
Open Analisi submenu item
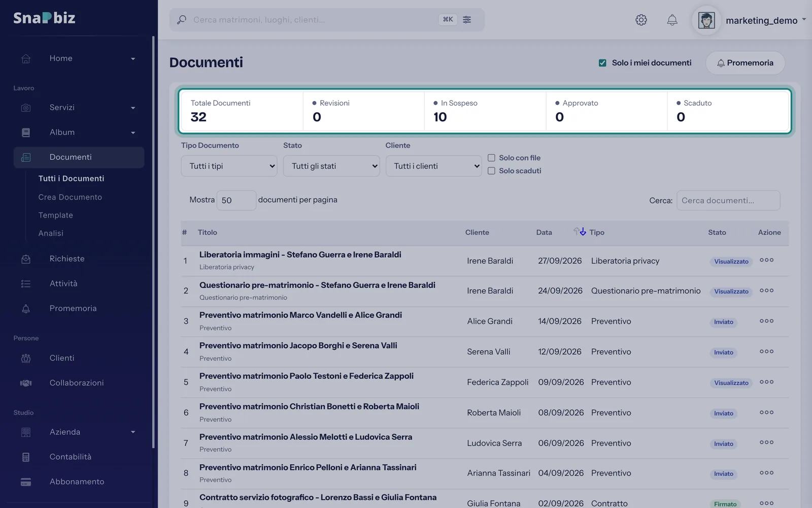click(x=51, y=234)
